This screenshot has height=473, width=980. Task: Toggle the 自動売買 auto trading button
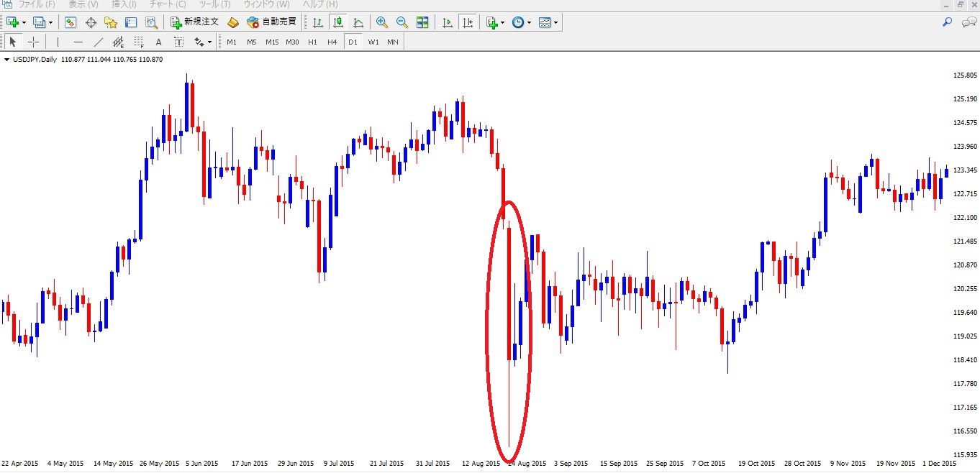pos(271,22)
